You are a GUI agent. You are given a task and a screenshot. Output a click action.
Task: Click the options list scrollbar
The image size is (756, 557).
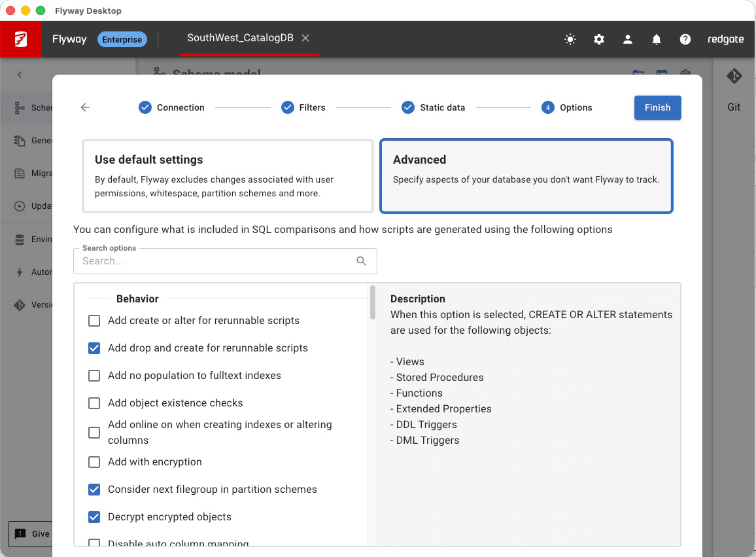[x=372, y=302]
